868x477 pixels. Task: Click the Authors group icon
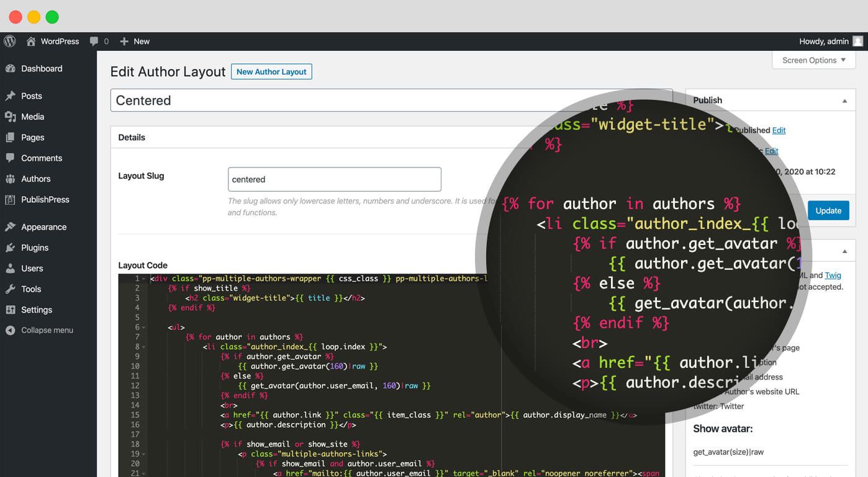10,179
